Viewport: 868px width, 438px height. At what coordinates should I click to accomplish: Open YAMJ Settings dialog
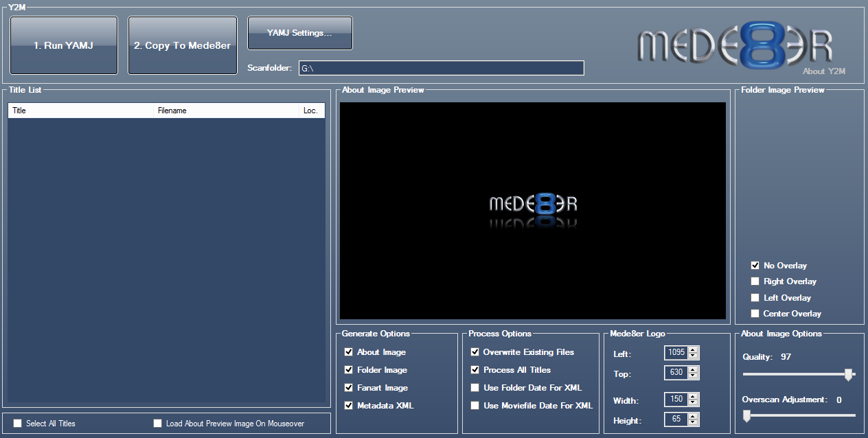tap(299, 33)
